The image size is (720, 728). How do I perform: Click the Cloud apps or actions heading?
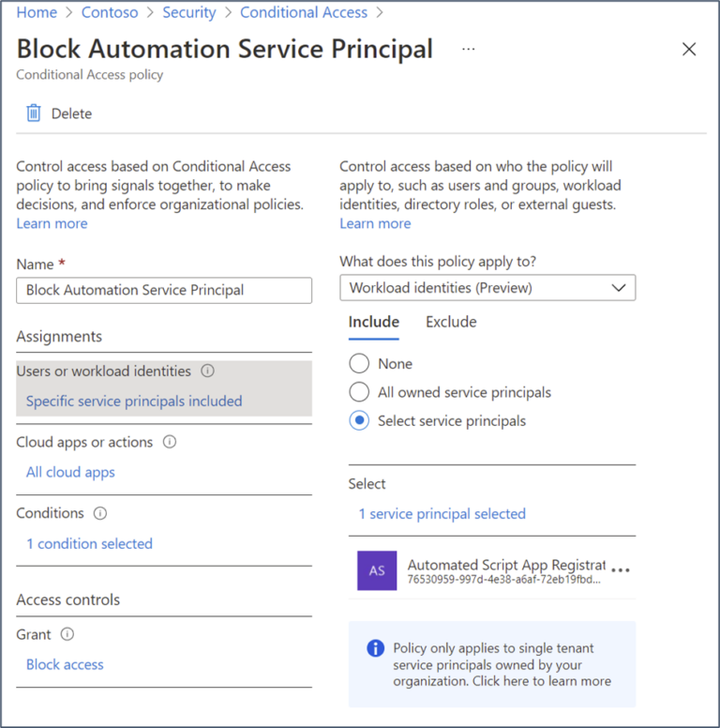(84, 442)
